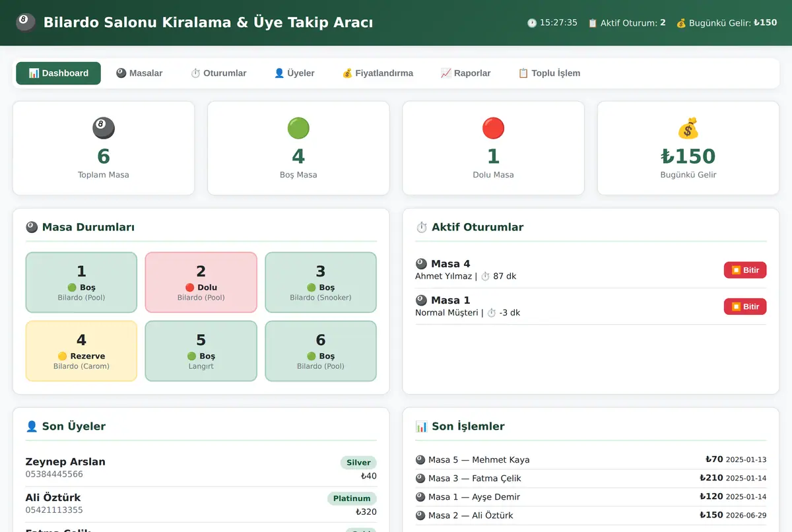Select table card 6 Bilardo (Pool)
Viewport: 792px width, 532px height.
click(321, 351)
